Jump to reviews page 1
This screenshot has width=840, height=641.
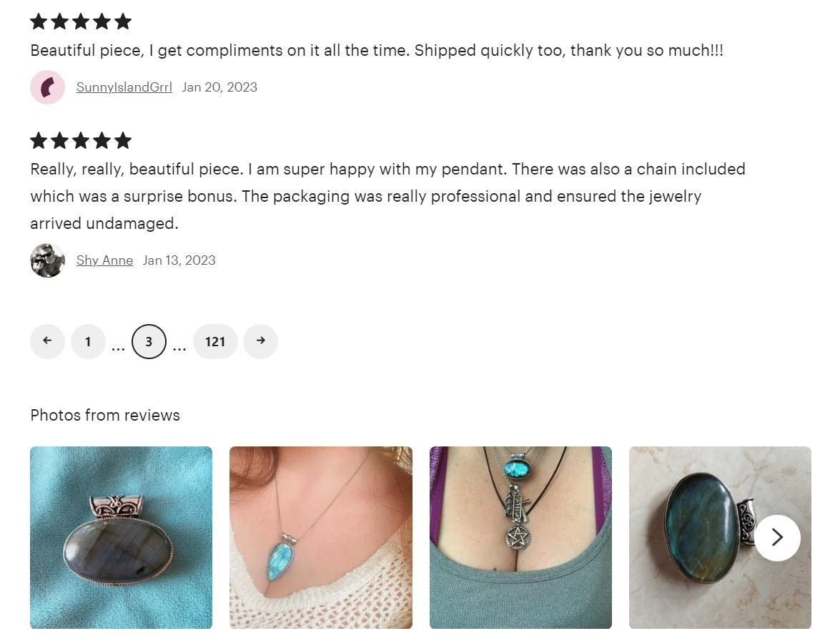tap(88, 341)
